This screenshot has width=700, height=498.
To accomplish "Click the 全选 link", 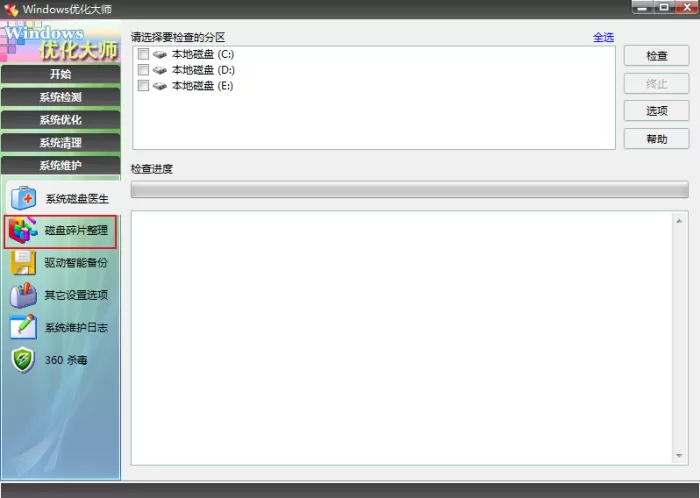I will [603, 37].
